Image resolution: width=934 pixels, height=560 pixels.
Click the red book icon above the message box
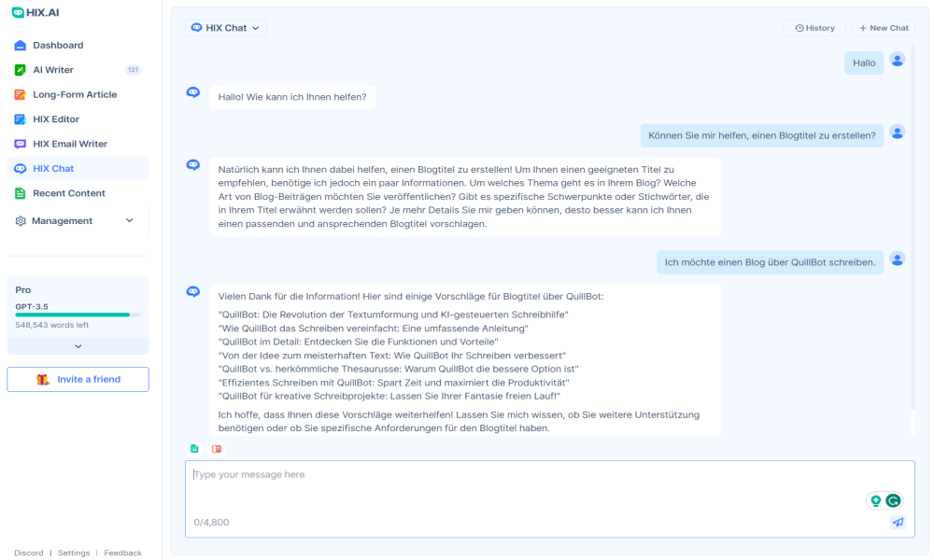[x=217, y=449]
